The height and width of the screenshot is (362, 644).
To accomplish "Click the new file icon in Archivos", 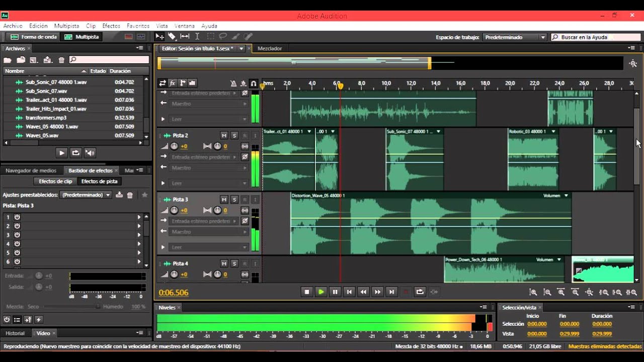I will coord(34,60).
